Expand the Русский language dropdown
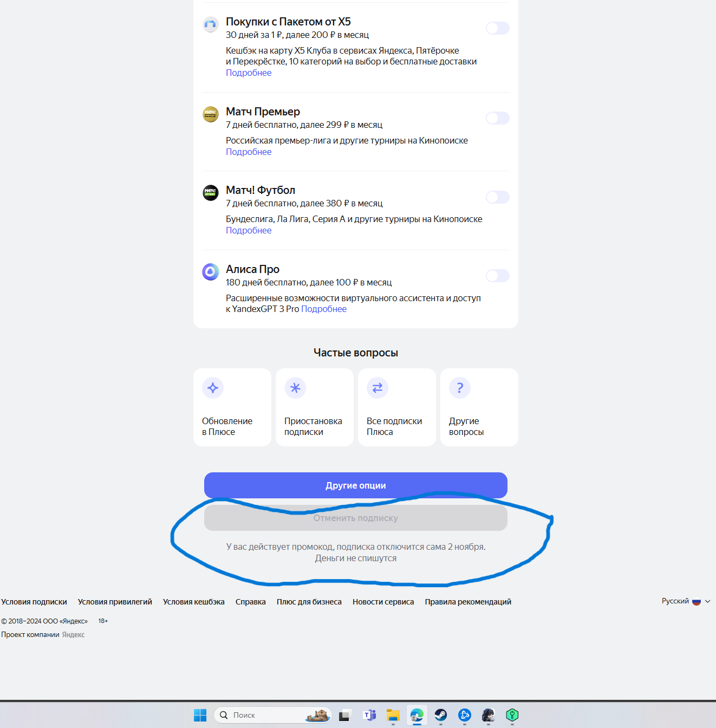Viewport: 716px width, 728px height. pos(686,601)
